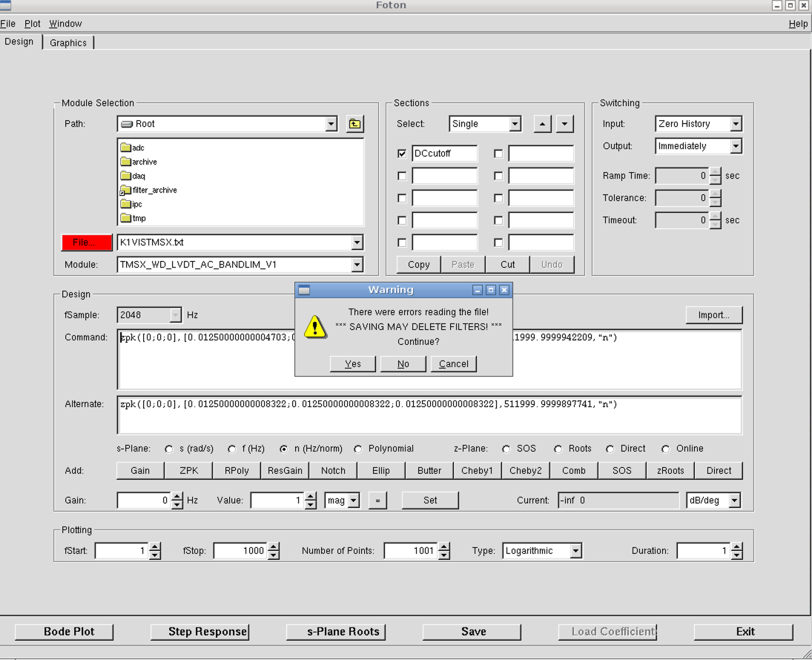Screen dimensions: 812x660
Task: Select SOS z-Plane radio button
Action: 506,449
